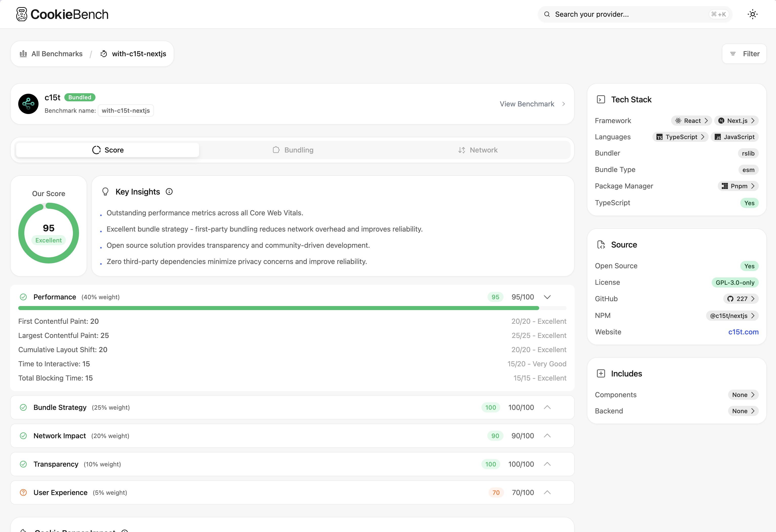Image resolution: width=776 pixels, height=532 pixels.
Task: Click the c15t provider avatar
Action: (28, 104)
